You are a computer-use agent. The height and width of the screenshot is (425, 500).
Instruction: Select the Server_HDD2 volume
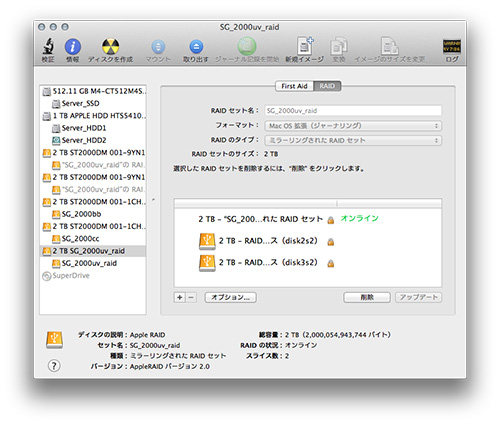pos(93,140)
